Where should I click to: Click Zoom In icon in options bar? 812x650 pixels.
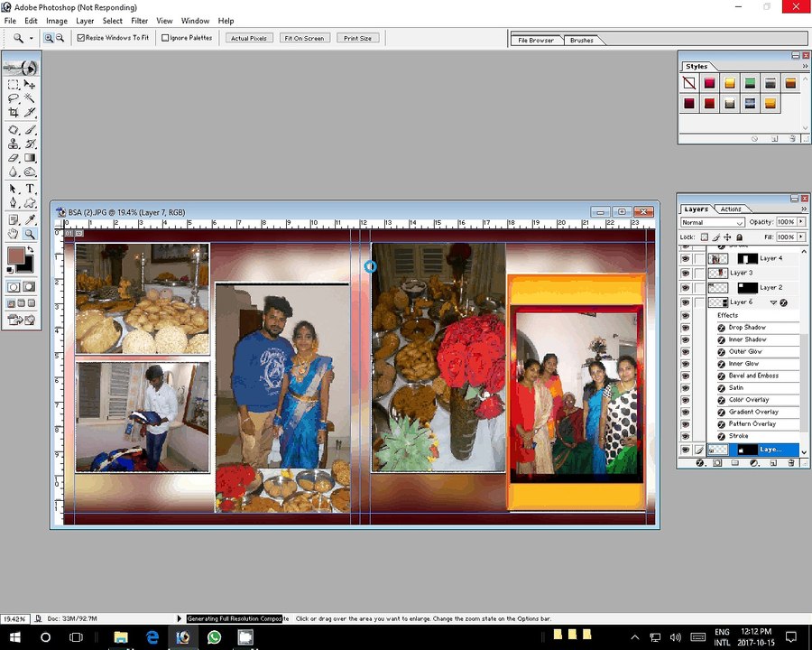[49, 38]
